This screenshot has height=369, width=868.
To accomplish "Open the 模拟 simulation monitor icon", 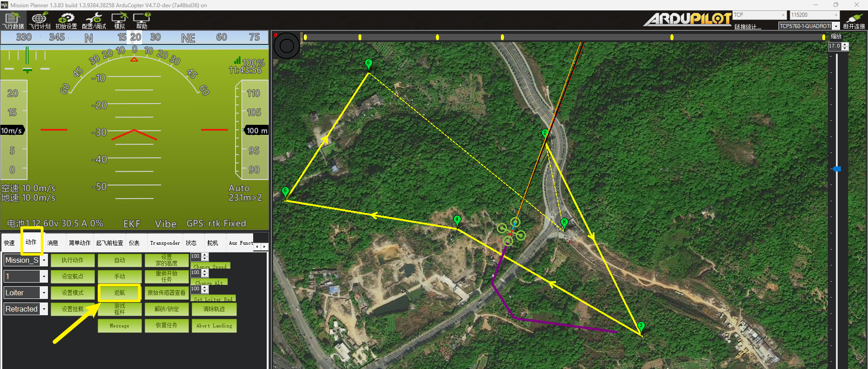I will (119, 21).
